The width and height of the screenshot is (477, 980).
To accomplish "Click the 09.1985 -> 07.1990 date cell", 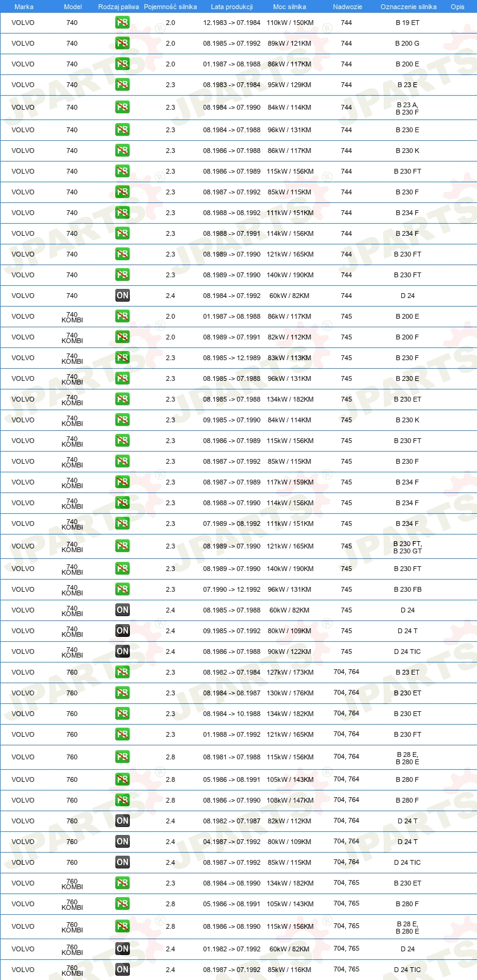I will (232, 420).
